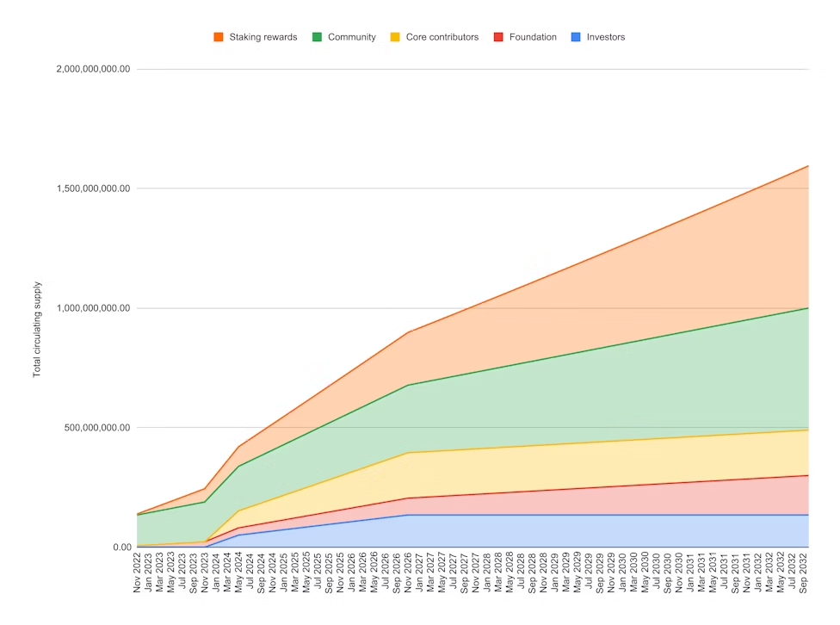
Task: Click the yellow Core contributors legend swatch
Action: click(x=395, y=37)
